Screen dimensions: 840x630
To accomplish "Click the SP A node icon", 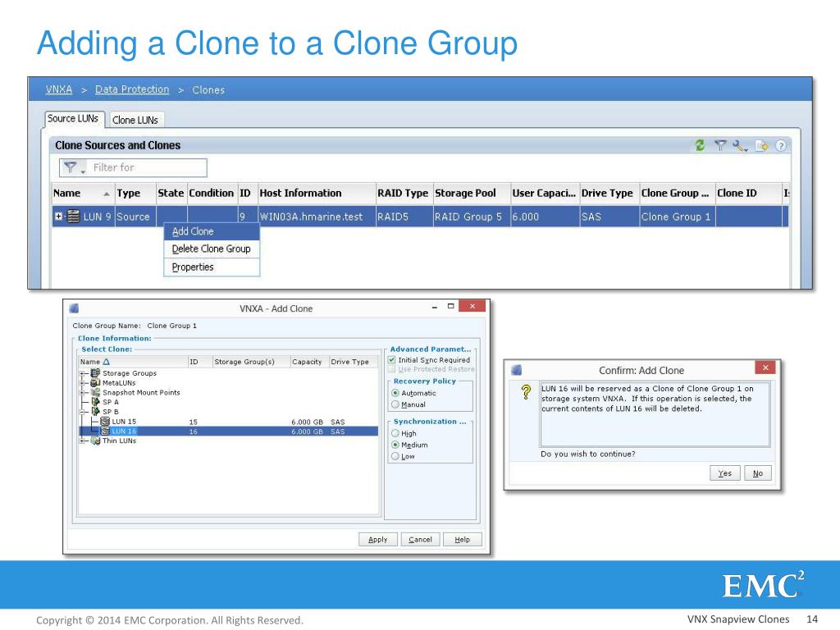I will click(x=95, y=402).
